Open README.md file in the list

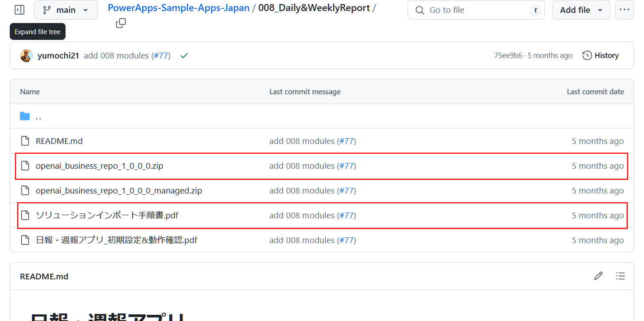[59, 141]
